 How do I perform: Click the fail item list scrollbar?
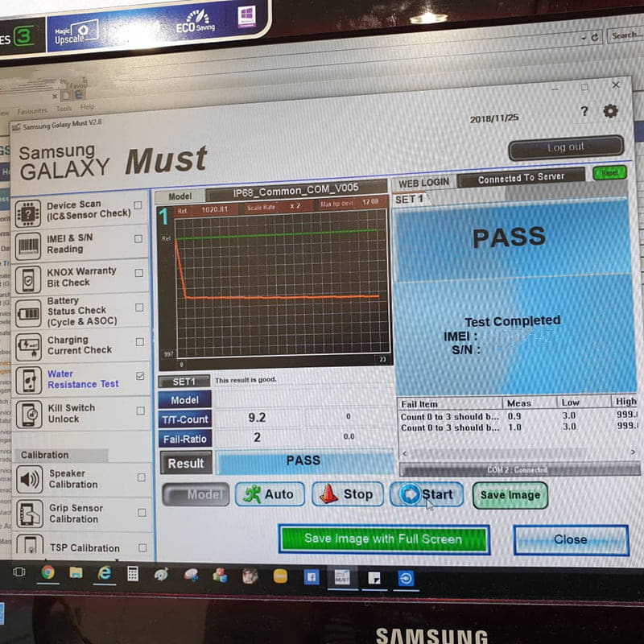pos(497,453)
